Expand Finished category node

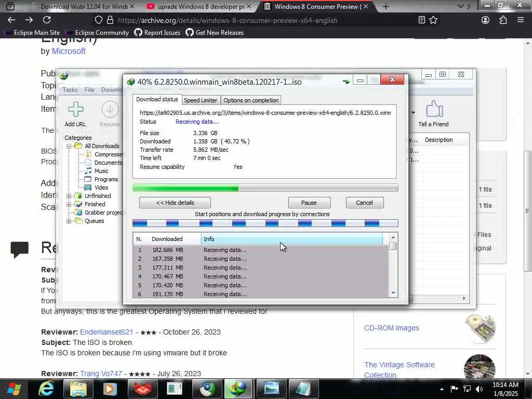[x=69, y=205]
